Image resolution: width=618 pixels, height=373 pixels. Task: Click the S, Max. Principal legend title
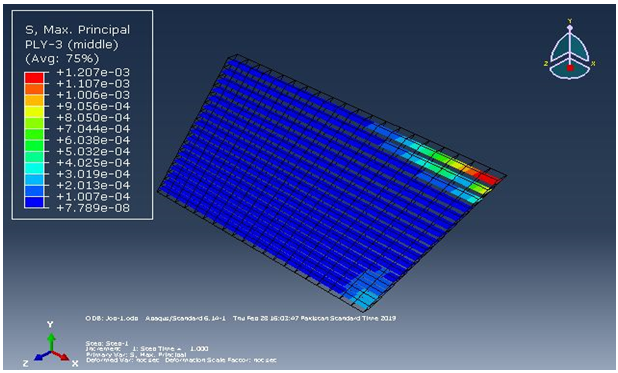tap(77, 30)
